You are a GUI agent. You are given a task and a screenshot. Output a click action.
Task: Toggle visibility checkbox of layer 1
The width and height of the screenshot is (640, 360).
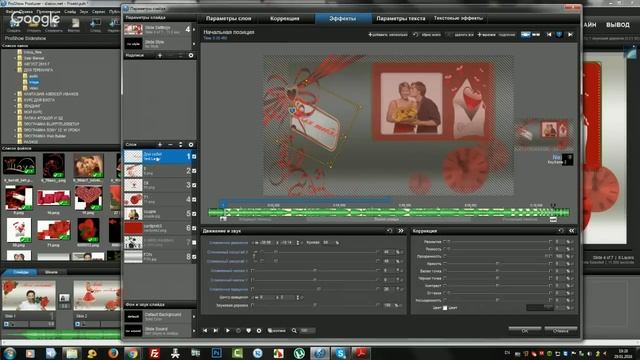(194, 156)
